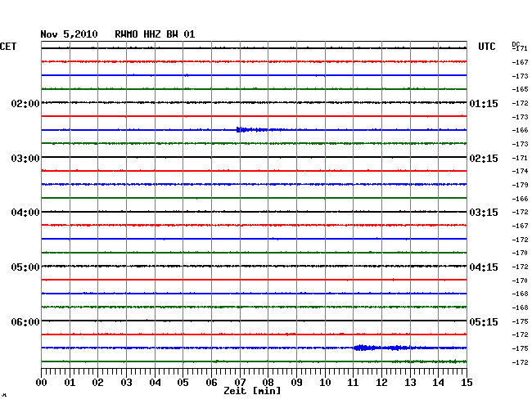The width and height of the screenshot is (532, 404).
Task: Select the station title 'RWMO HHZ BW 01'
Action: click(x=155, y=34)
